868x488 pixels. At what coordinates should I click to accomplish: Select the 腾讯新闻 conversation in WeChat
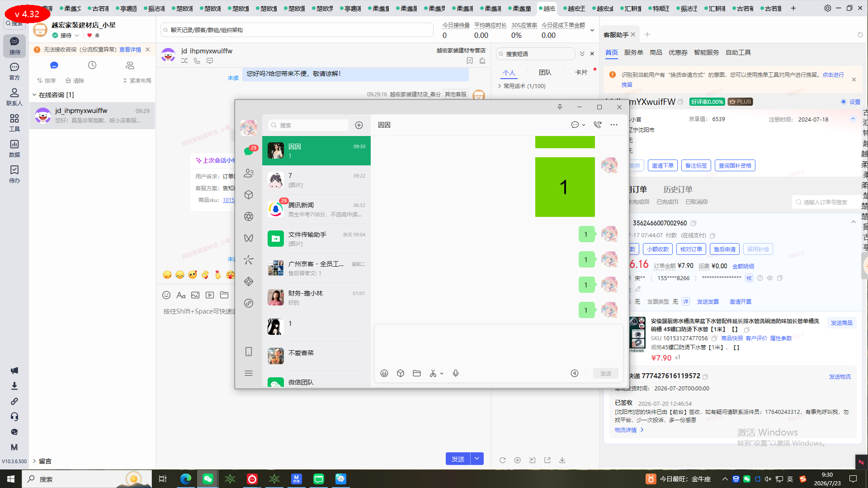[316, 209]
